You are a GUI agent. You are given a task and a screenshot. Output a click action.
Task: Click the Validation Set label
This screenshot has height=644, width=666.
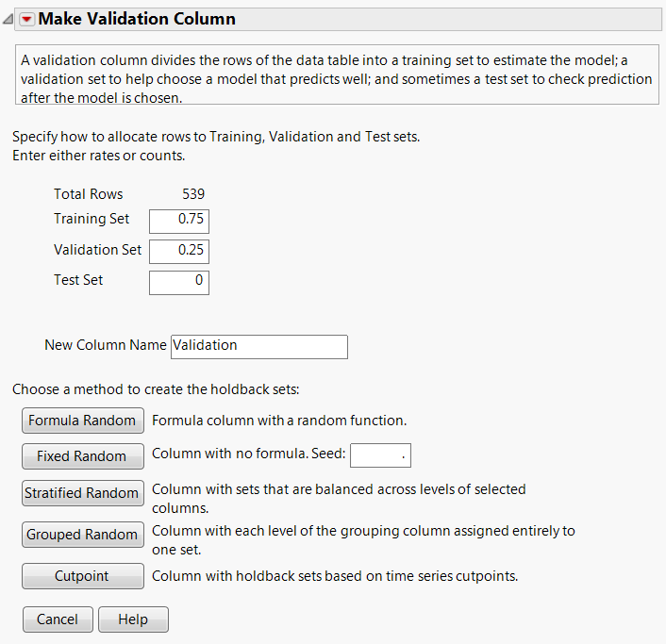[98, 250]
